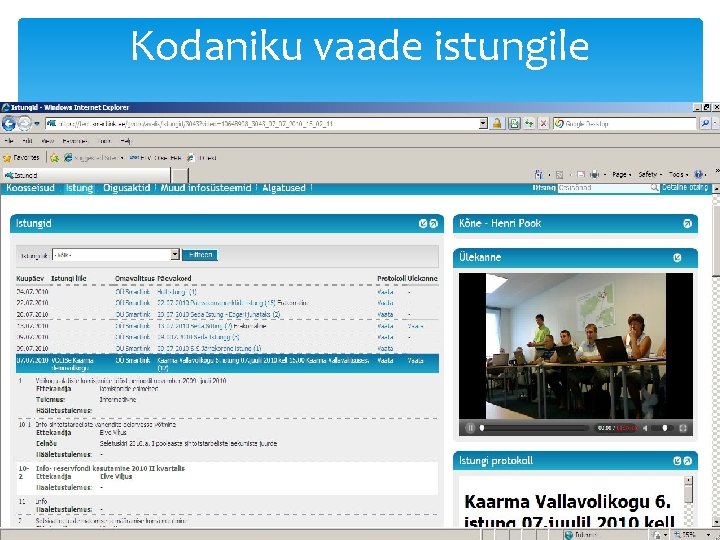Screen dimensions: 720x540
Task: Open Detailne otsing link
Action: click(685, 187)
